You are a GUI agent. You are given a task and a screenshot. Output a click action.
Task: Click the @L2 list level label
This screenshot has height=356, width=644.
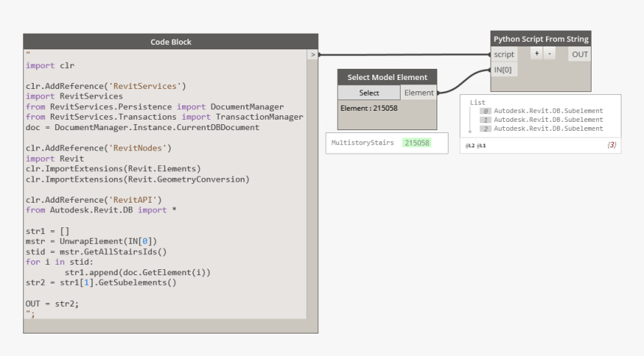click(x=470, y=144)
